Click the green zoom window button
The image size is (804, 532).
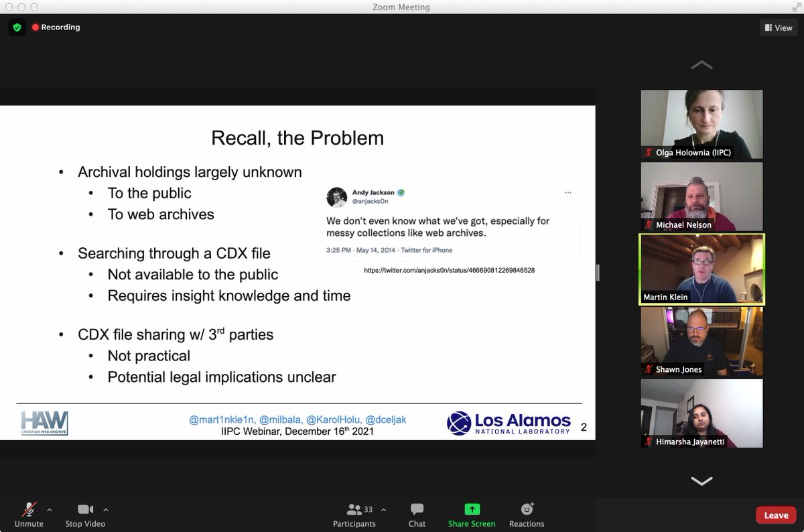pyautogui.click(x=33, y=7)
